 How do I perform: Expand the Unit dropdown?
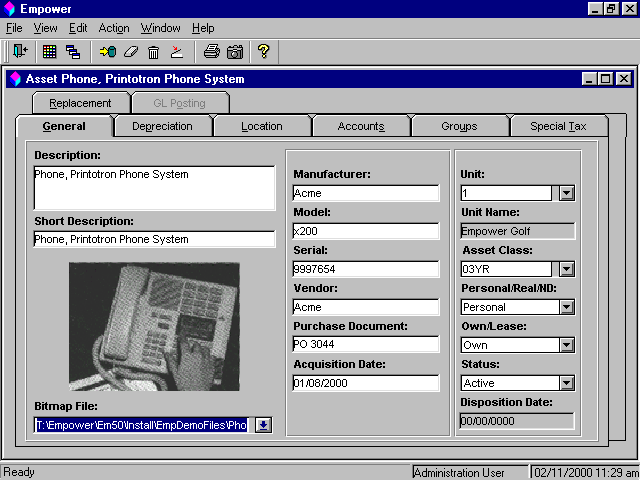(x=567, y=193)
